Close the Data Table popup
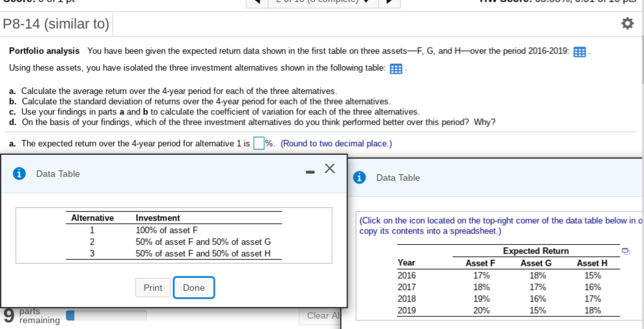Screen dimensions: 644x329 pos(329,168)
